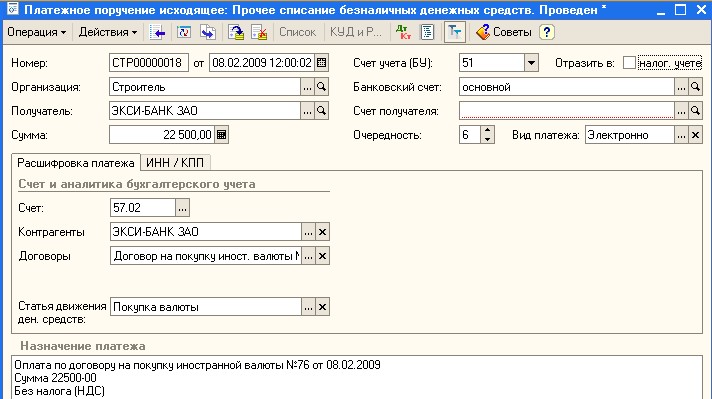Image resolution: width=712 pixels, height=399 pixels.
Task: Clear the Контрагенты field
Action: (x=322, y=232)
